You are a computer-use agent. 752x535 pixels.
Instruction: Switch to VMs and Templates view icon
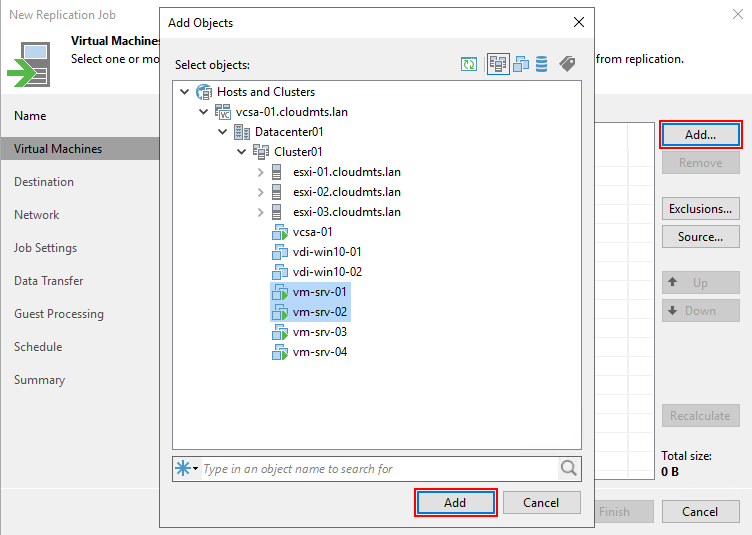[521, 65]
